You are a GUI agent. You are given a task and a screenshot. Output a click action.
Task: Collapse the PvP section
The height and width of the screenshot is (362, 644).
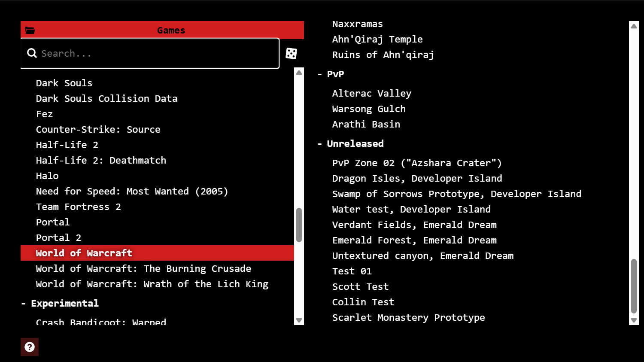[x=331, y=74]
